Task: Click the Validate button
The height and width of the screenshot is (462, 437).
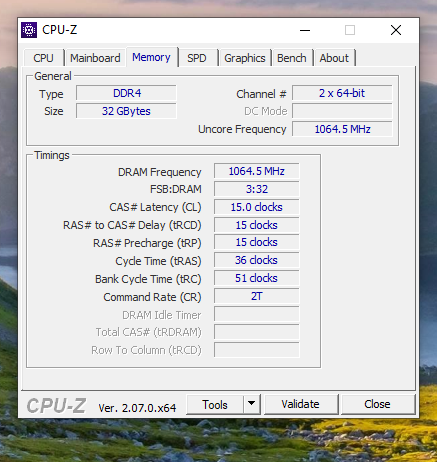Action: click(x=301, y=404)
